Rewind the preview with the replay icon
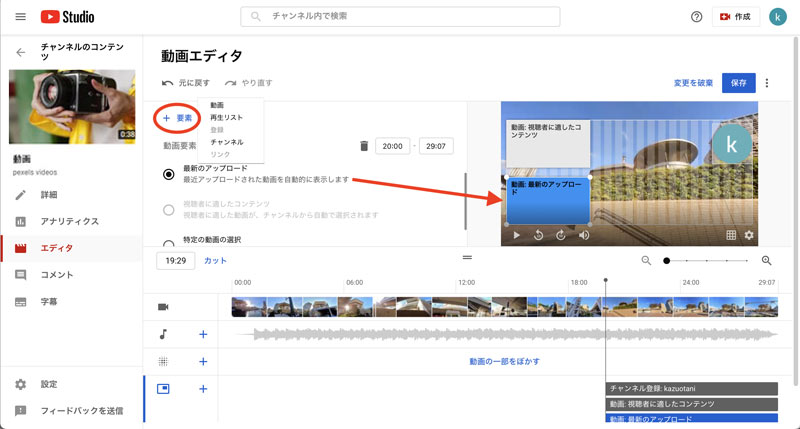Screen dimensions: 800x429 pos(538,235)
